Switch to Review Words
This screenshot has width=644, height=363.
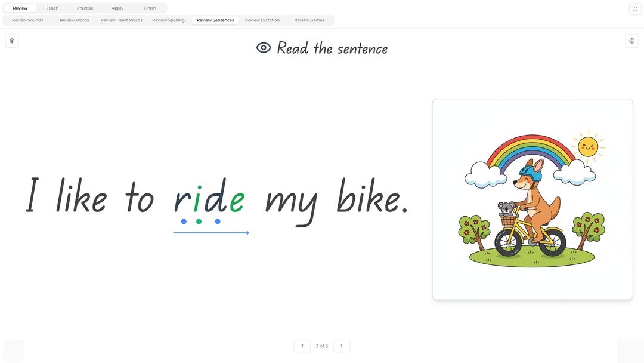(x=74, y=20)
